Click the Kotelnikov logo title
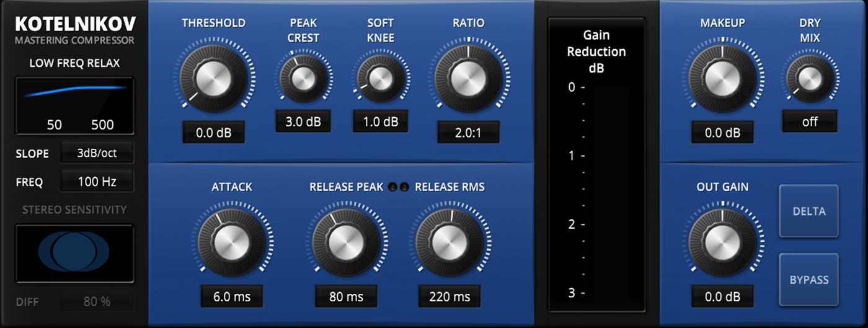The width and height of the screenshot is (868, 328). pyautogui.click(x=75, y=24)
